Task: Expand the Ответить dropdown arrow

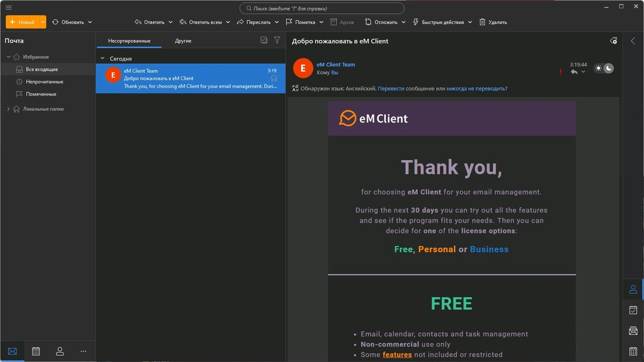Action: pyautogui.click(x=171, y=22)
